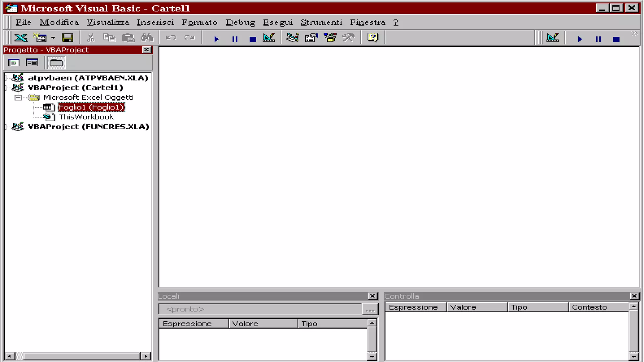The height and width of the screenshot is (362, 644).
Task: Expand the VBAProject (FUNCRES.XLA) node
Action: tap(6, 127)
